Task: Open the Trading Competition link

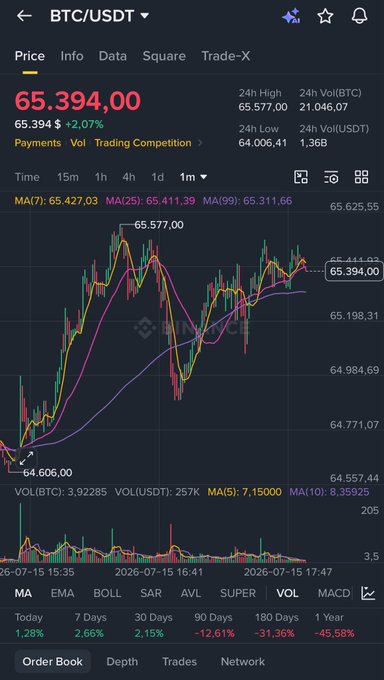Action: (143, 143)
